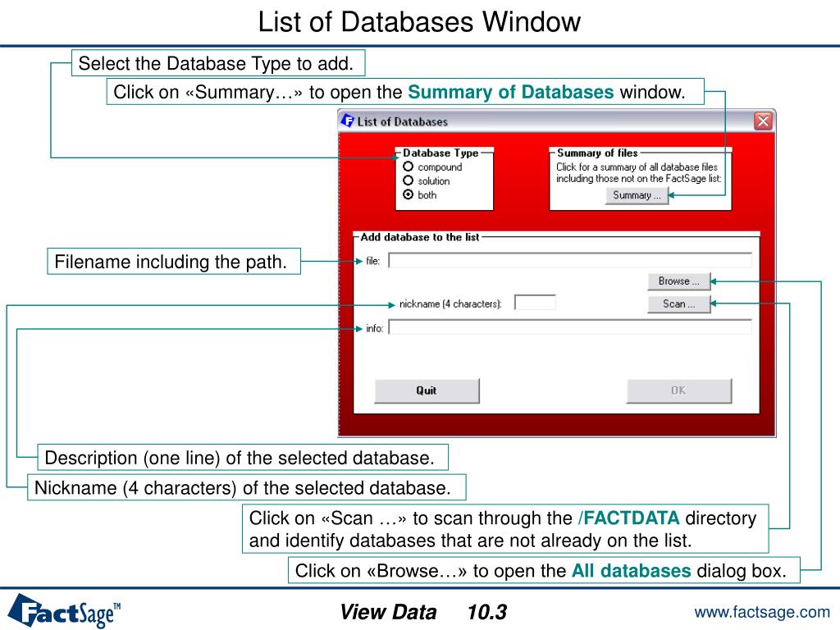Click the 'info:' label
Screen dimensions: 840x630
(x=374, y=328)
